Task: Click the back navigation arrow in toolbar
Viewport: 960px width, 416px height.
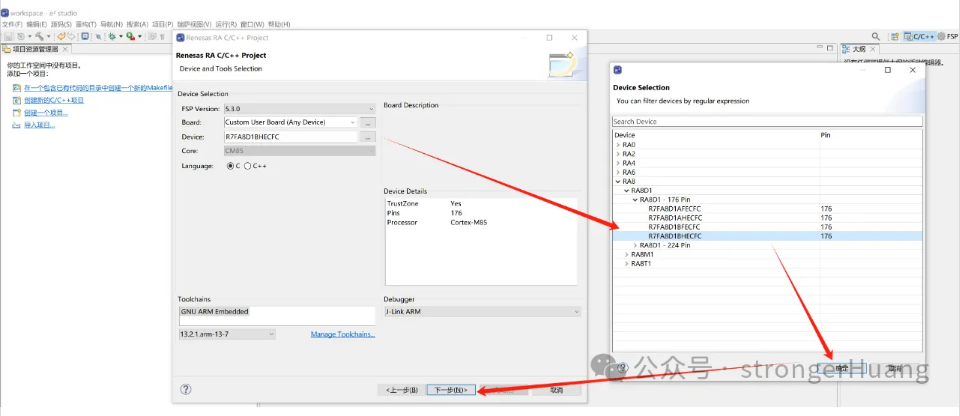Action: pos(61,36)
